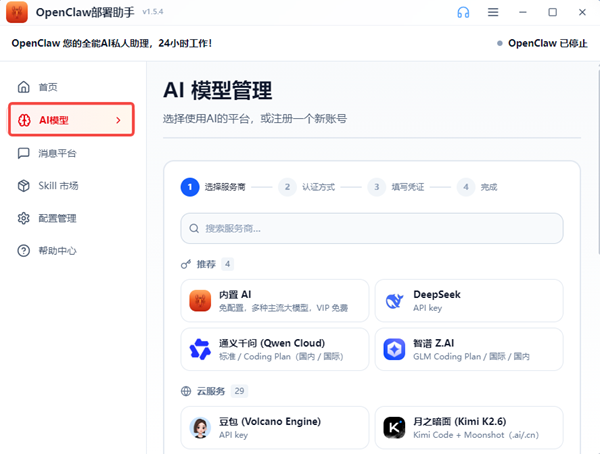Click the 内置 AI provider logo
Viewport: 600px width, 454px height.
[x=200, y=300]
